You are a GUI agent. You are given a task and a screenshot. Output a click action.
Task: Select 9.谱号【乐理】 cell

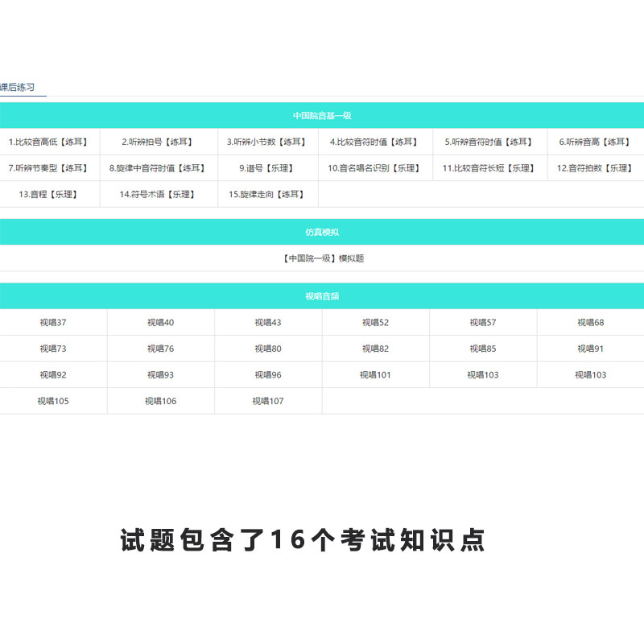point(266,168)
